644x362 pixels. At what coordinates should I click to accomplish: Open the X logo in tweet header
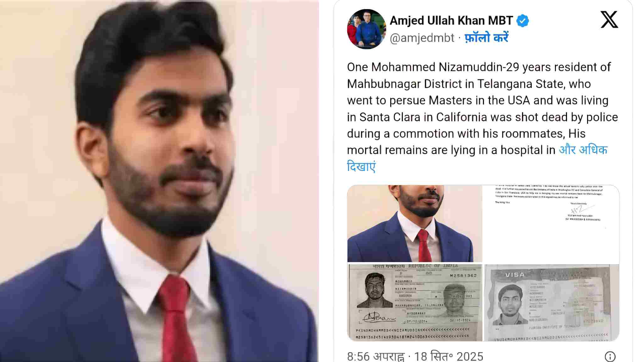[609, 19]
